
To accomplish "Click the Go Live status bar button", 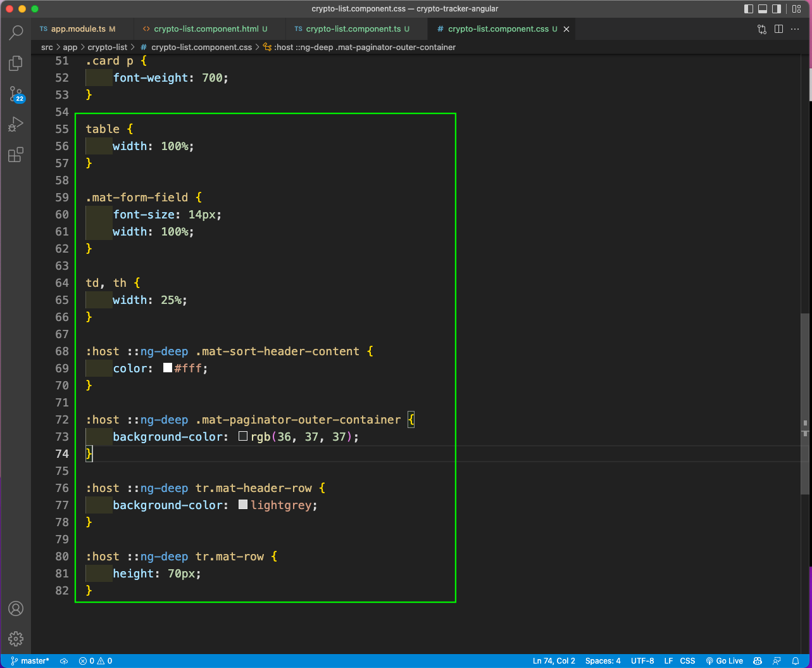I will click(725, 661).
